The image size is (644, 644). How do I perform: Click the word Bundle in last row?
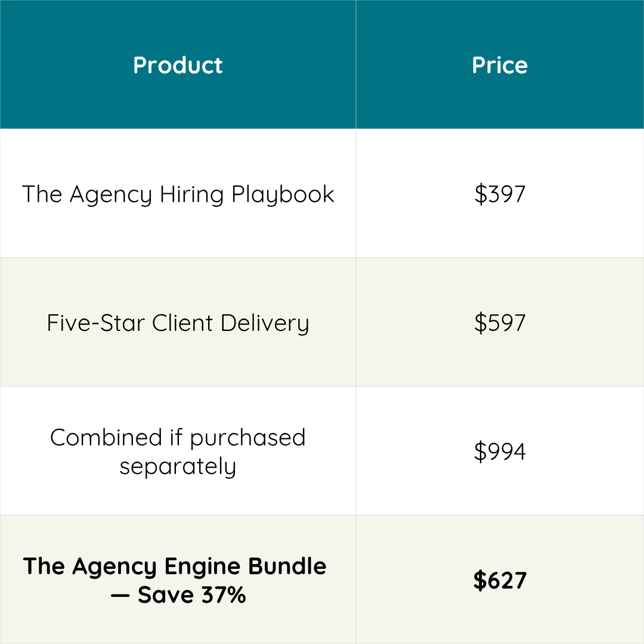[x=287, y=566]
